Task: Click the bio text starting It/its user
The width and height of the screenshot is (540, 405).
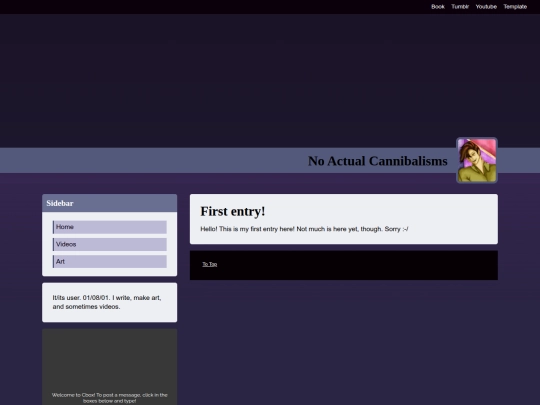Action: 107,302
